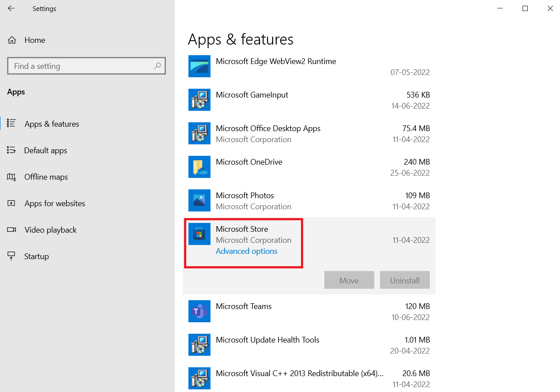The height and width of the screenshot is (392, 560).
Task: Minimize the Settings window
Action: 500,8
